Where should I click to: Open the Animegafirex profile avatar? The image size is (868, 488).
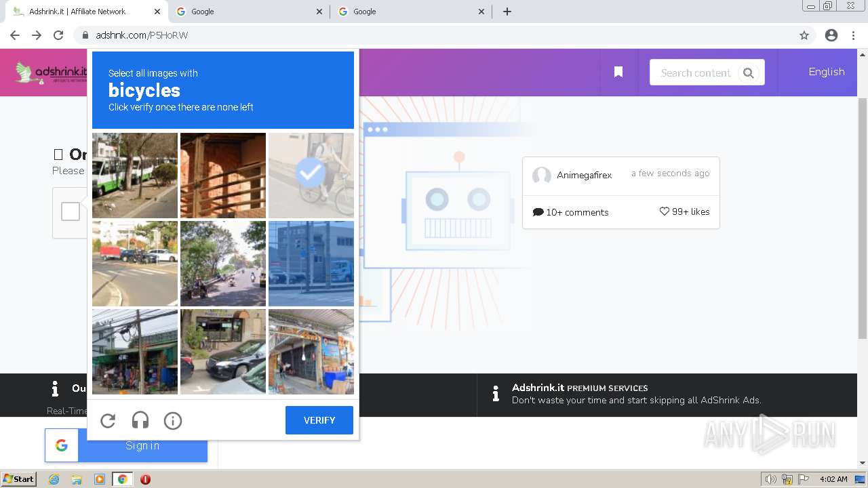(541, 176)
